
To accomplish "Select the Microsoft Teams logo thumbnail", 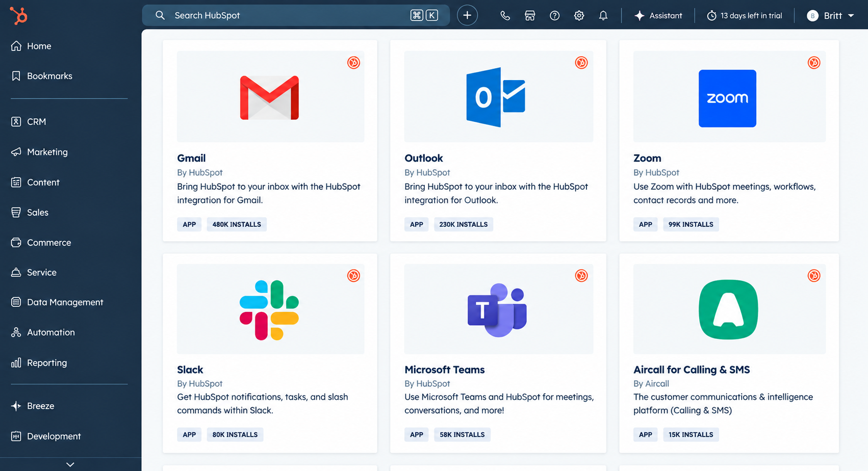I will [497, 310].
